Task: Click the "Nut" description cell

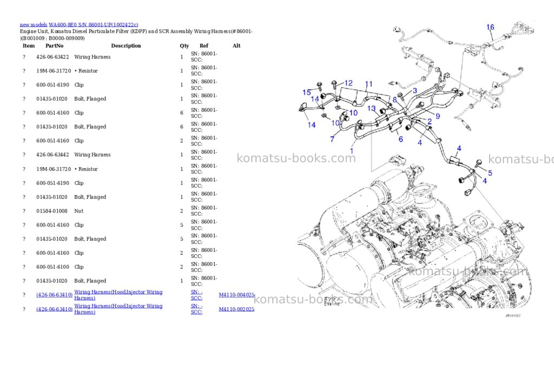Action: pos(79,211)
